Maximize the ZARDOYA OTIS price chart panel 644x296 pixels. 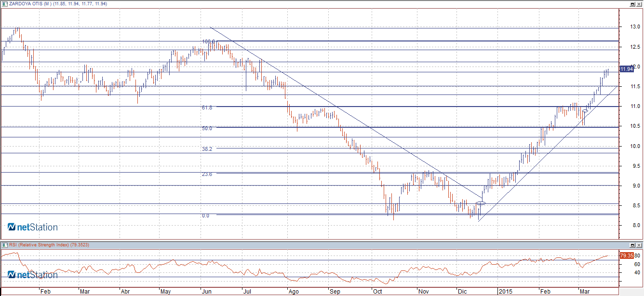click(x=632, y=3)
